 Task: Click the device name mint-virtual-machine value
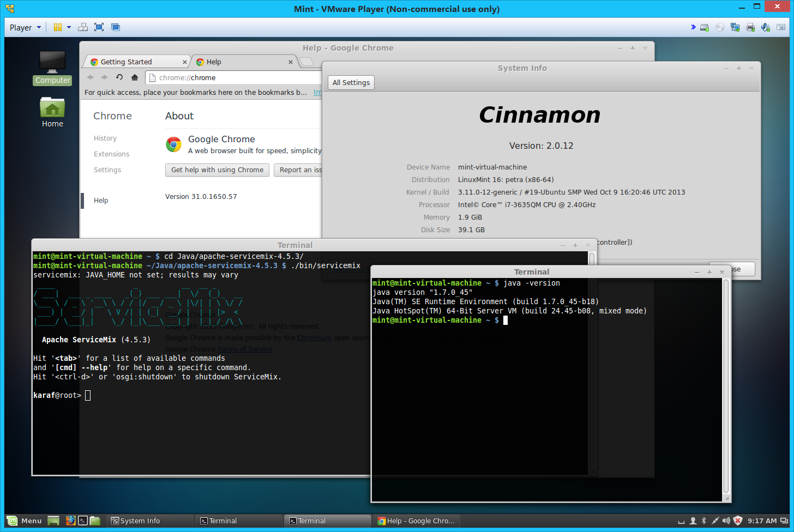[492, 167]
